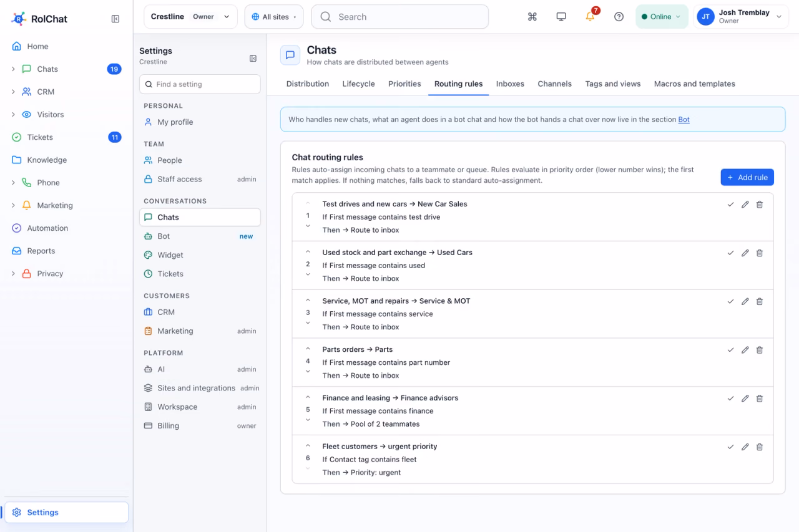Toggle enabled checkmark on Service, MOT rule
The image size is (799, 532).
(x=730, y=301)
